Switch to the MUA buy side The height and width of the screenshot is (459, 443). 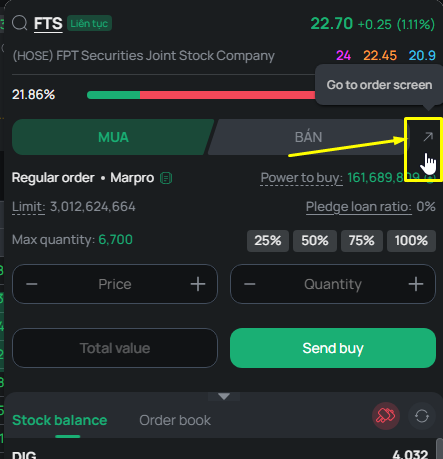click(x=113, y=137)
